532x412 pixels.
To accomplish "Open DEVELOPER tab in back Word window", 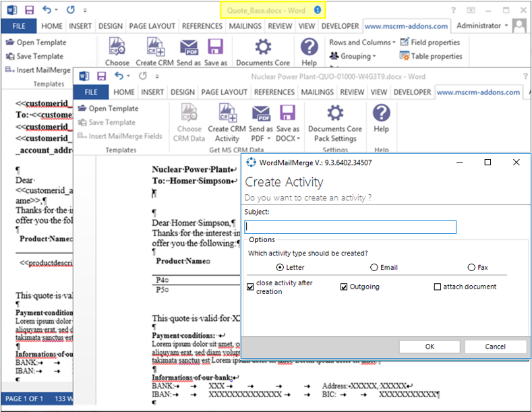I will [x=340, y=26].
